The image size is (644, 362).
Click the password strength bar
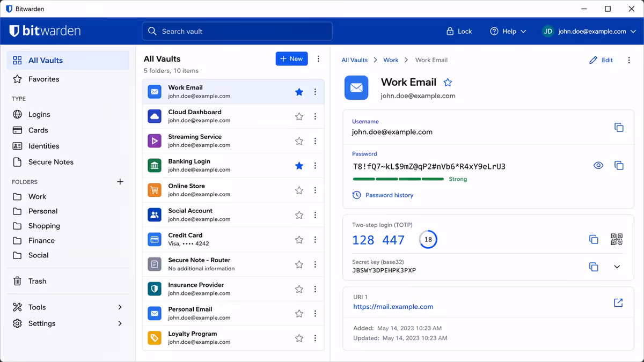pyautogui.click(x=398, y=179)
